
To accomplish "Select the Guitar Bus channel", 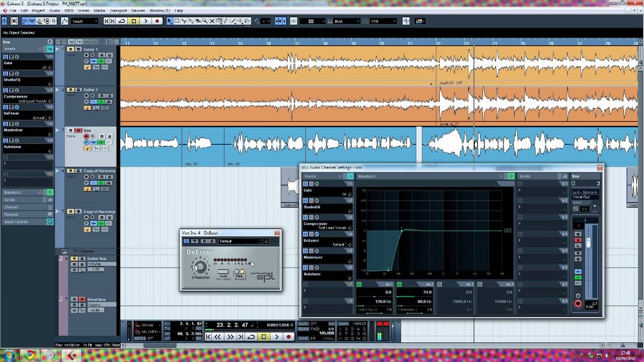I will (x=97, y=258).
